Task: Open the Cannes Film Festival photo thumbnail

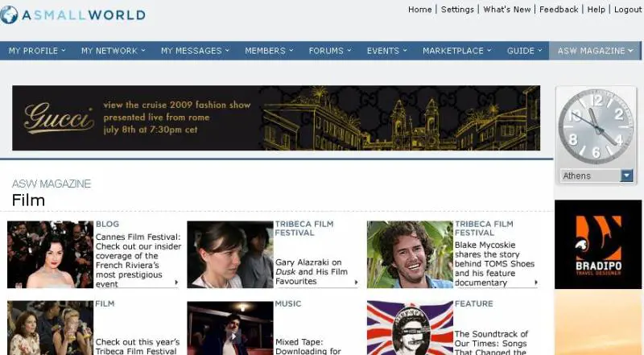Action: click(x=50, y=254)
